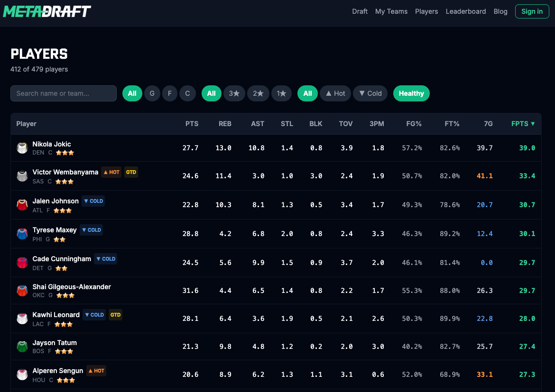555x392 pixels.
Task: Click Tyrese Maxey's 76ers jersey icon
Action: (22, 234)
